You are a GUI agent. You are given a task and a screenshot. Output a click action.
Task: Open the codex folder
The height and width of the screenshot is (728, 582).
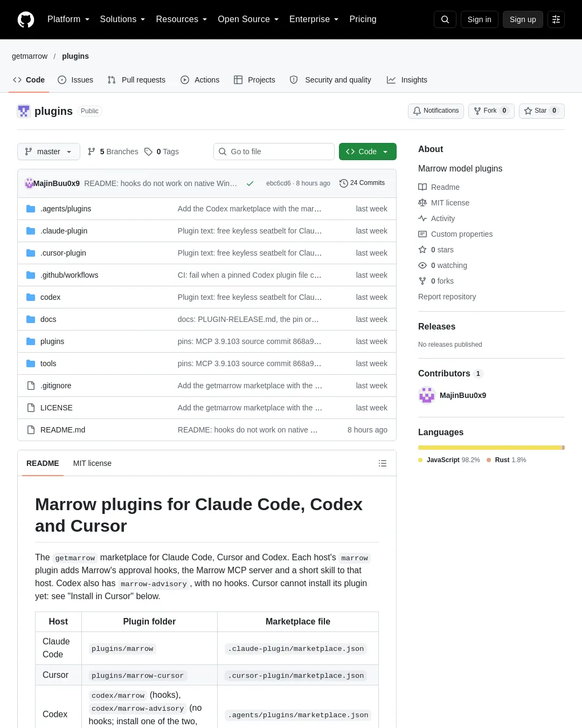pyautogui.click(x=50, y=297)
